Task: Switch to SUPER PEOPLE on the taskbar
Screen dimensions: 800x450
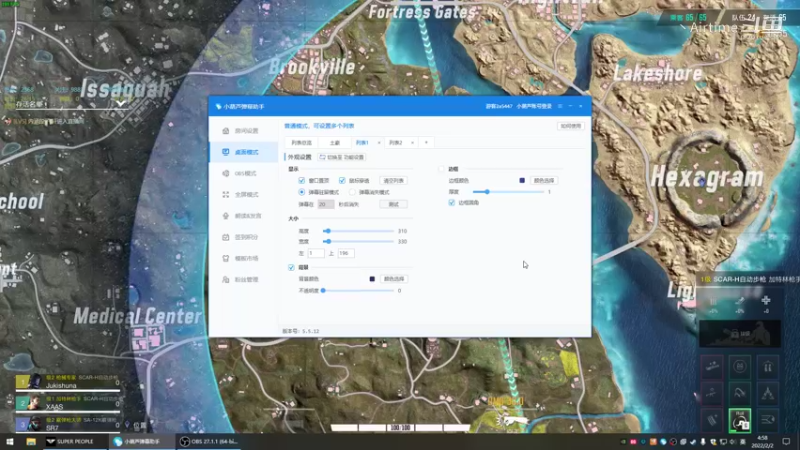Action: click(74, 441)
